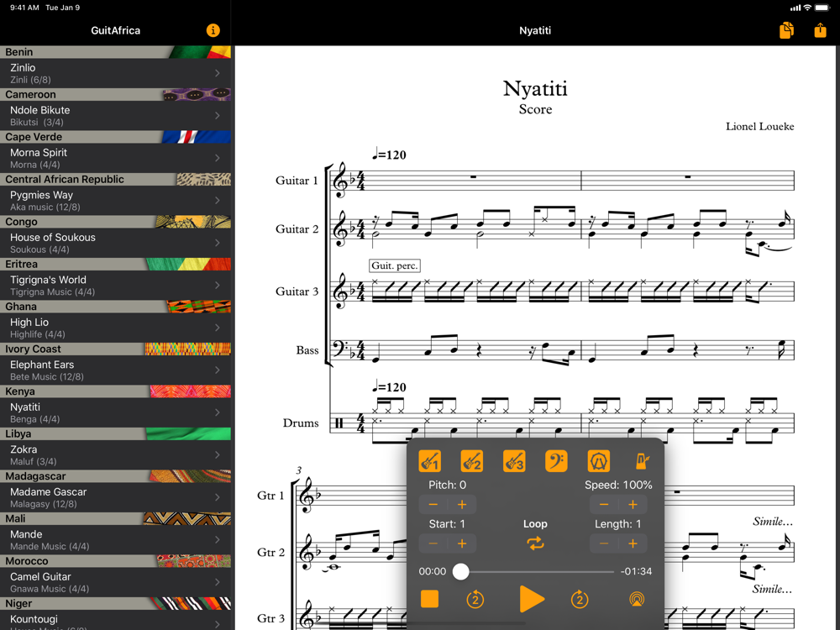Open Ndole Bikute song chevron
The height and width of the screenshot is (630, 840).
(218, 116)
